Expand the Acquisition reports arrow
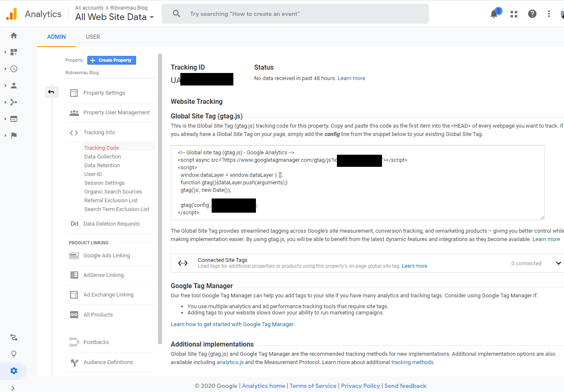The height and width of the screenshot is (392, 564). (5, 102)
